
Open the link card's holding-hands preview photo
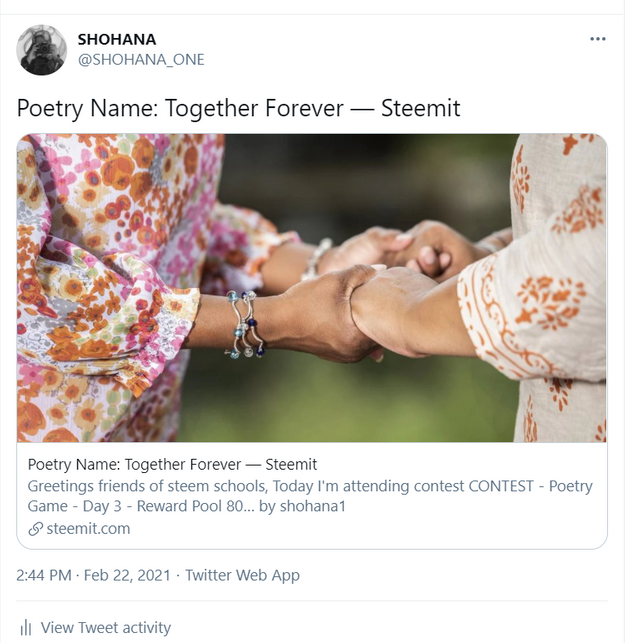[x=312, y=288]
